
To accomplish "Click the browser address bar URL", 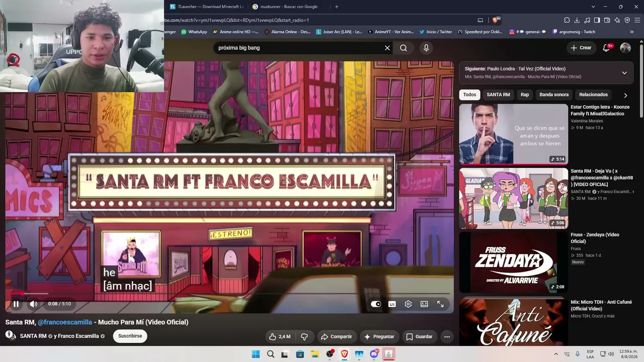I will [236, 20].
